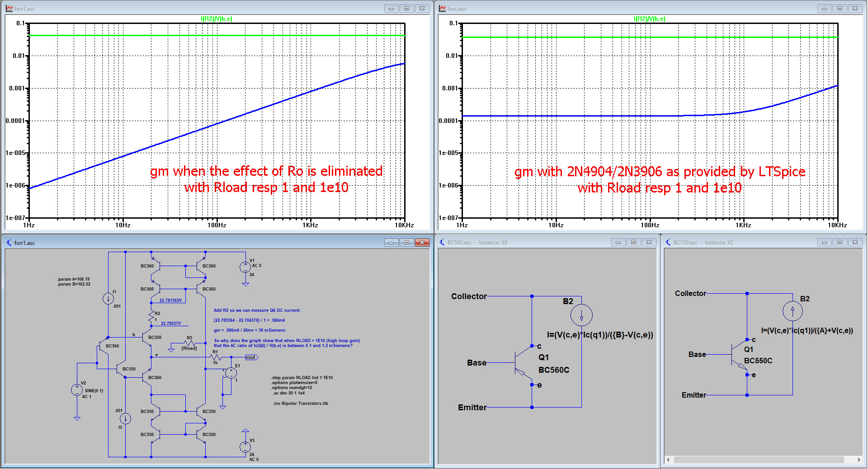868x469 pixels.
Task: Click the forr1.asc schematic window title icon
Action: [9, 243]
